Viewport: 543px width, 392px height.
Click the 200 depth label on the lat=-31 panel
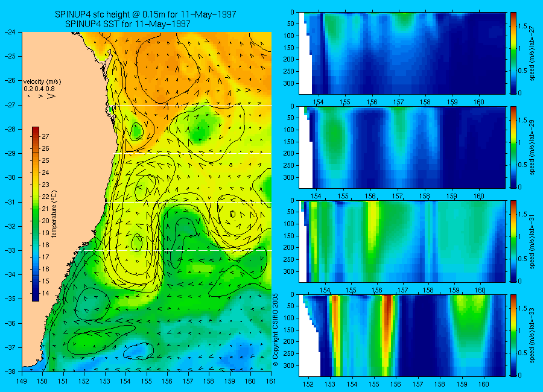click(289, 248)
